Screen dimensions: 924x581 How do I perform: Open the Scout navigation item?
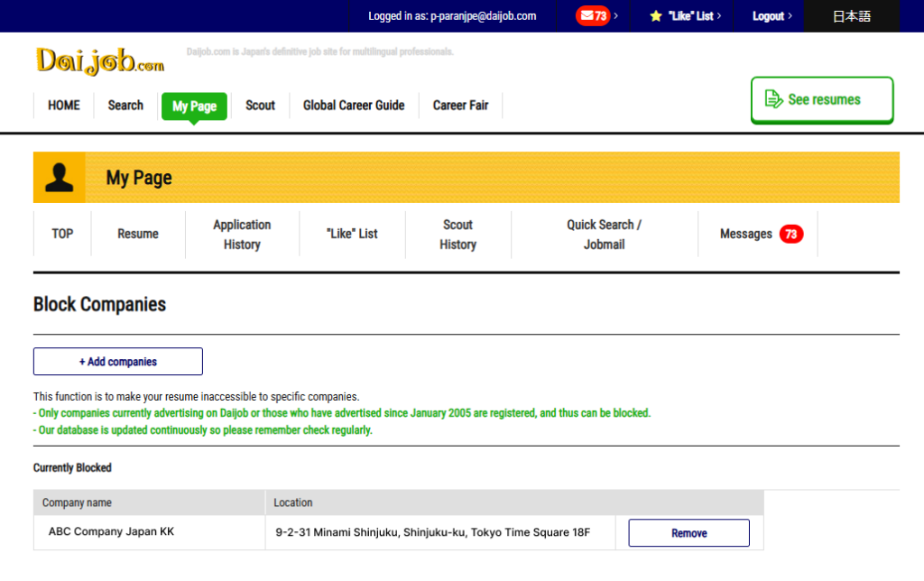[260, 106]
